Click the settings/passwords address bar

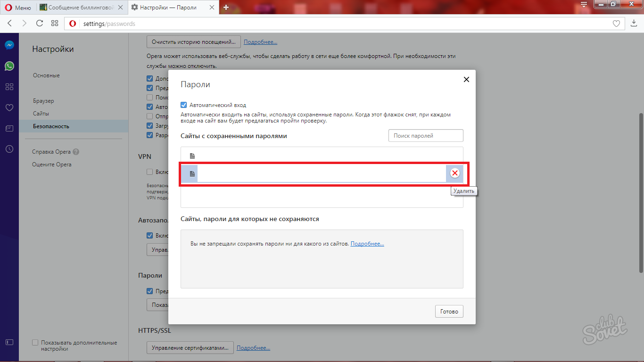[x=344, y=24]
